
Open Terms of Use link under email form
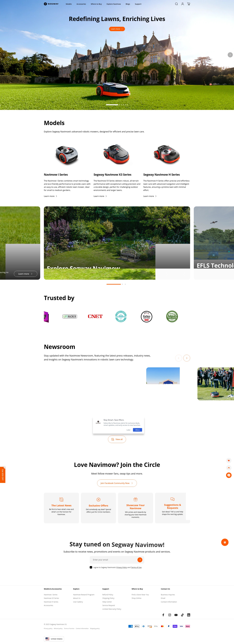click(x=136, y=568)
